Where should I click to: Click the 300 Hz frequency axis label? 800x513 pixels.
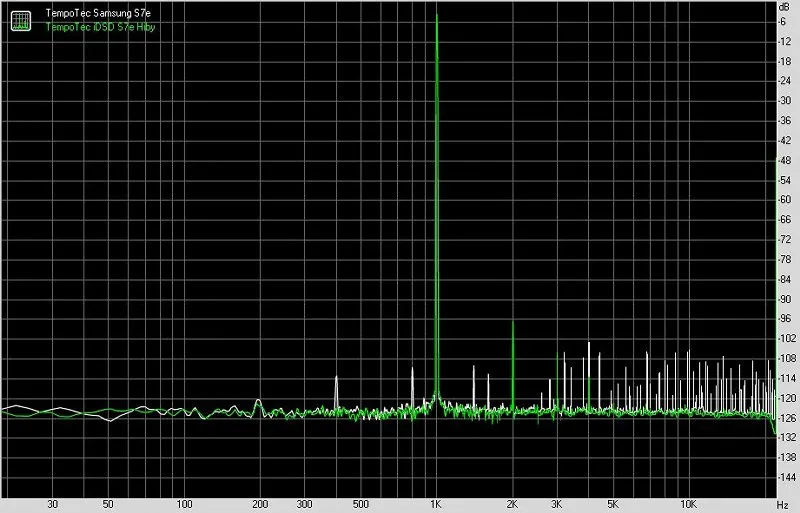pos(305,504)
